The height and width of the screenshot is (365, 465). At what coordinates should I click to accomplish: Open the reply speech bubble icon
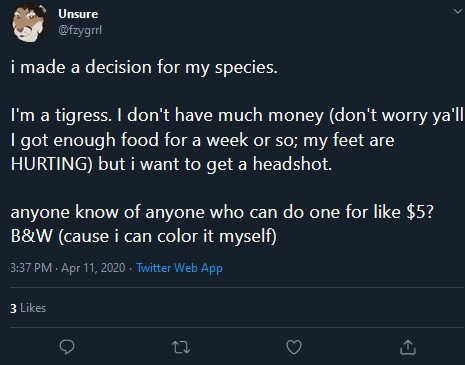[x=67, y=347]
